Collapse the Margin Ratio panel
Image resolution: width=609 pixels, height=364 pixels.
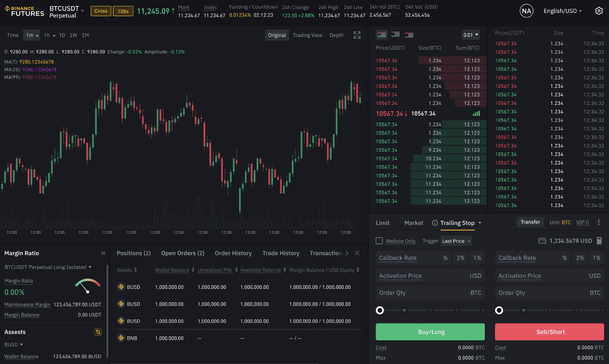tap(103, 253)
